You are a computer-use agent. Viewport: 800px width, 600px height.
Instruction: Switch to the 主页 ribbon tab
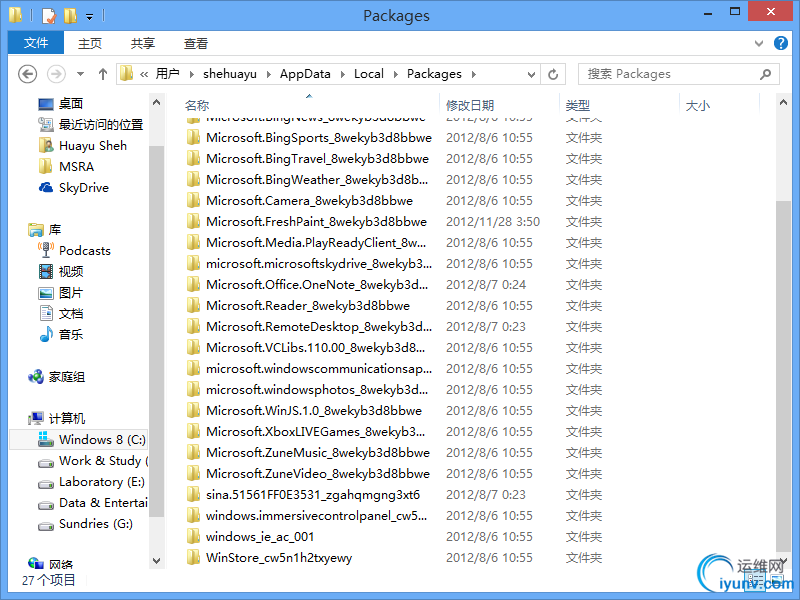(x=90, y=43)
